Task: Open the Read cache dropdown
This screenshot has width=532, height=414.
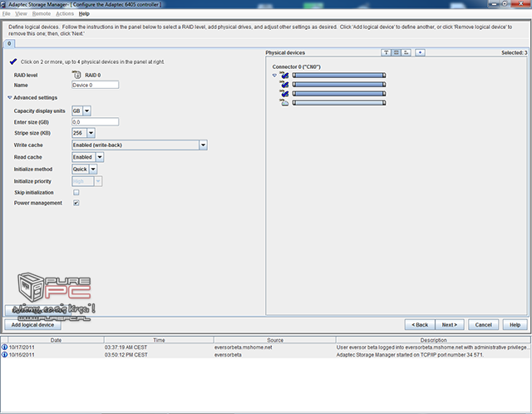Action: pyautogui.click(x=100, y=157)
